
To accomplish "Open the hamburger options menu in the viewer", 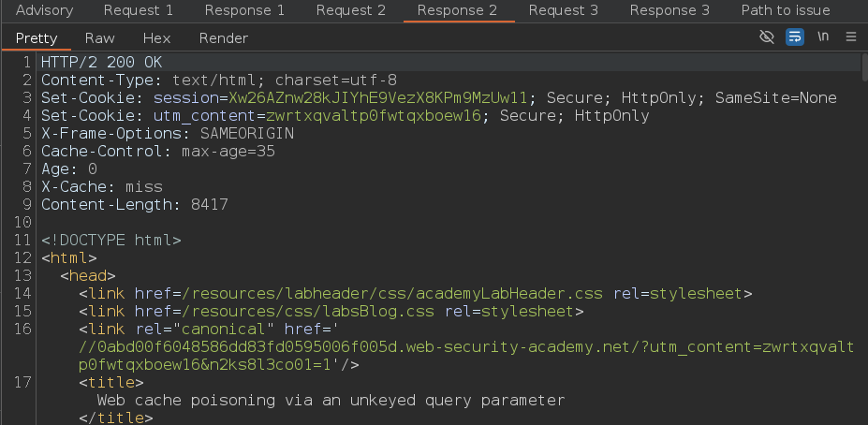I will coord(851,37).
